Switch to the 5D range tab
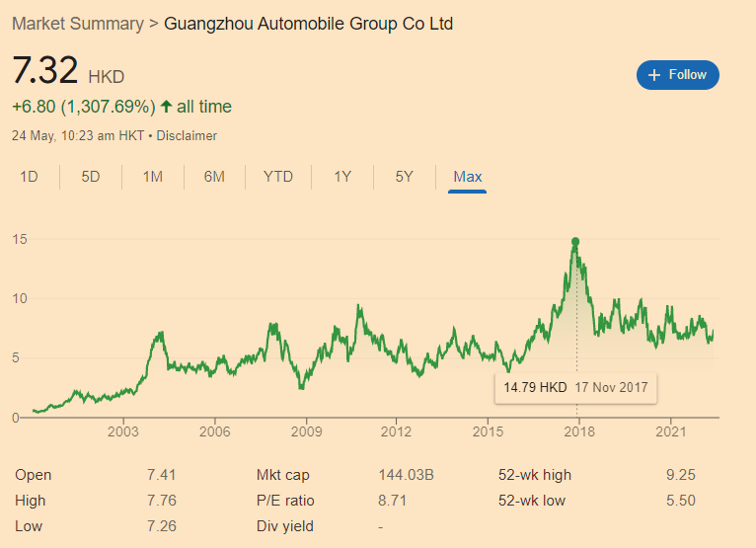Viewport: 756px width, 548px height. (x=91, y=177)
